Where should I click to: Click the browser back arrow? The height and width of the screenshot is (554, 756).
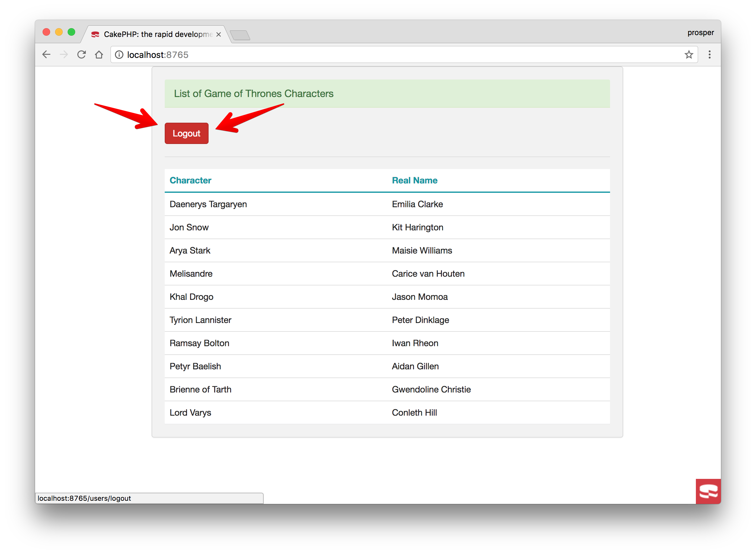click(x=46, y=55)
